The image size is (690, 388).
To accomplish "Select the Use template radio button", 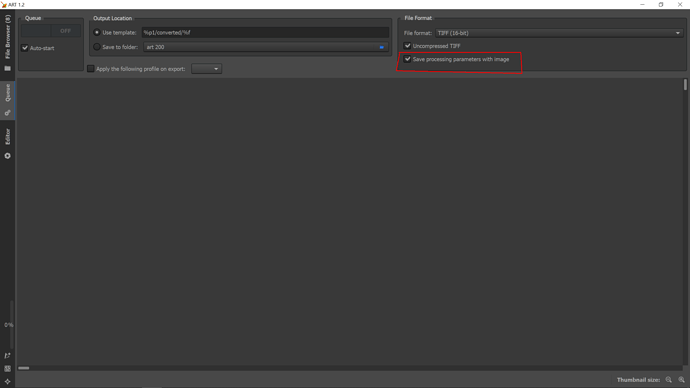I will 97,33.
